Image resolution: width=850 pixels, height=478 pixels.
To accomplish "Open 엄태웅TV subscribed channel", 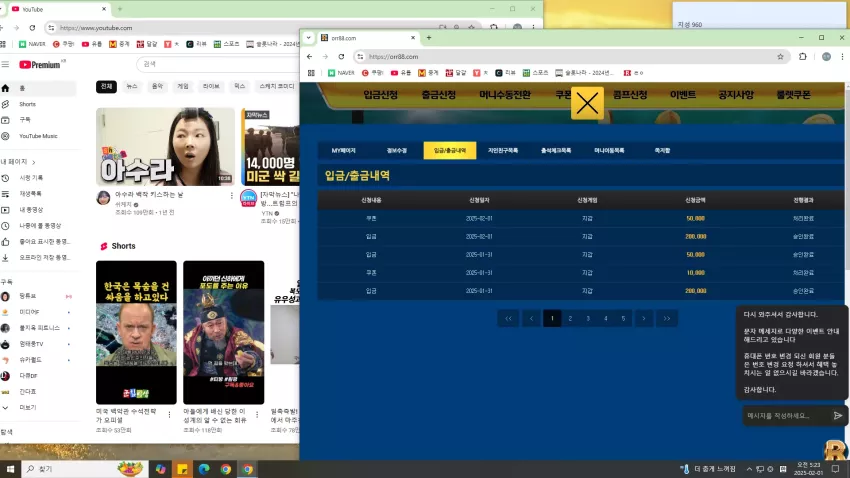I will [x=31, y=344].
